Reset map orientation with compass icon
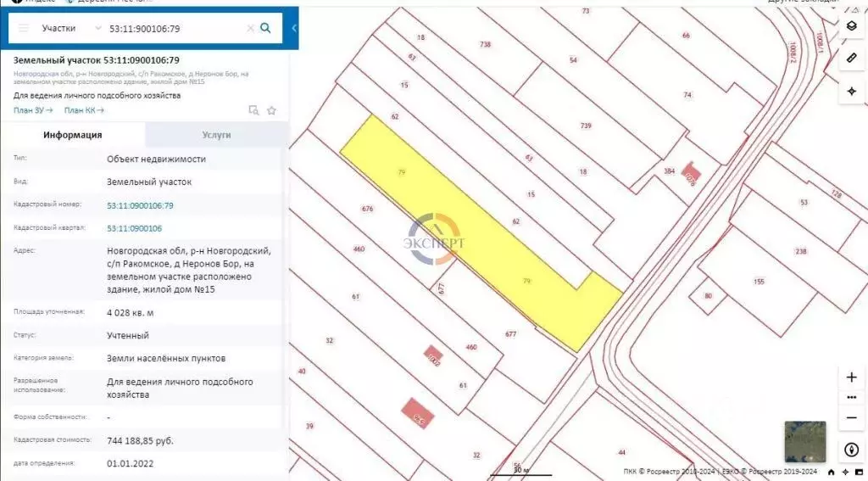The width and height of the screenshot is (868, 481). 851,450
